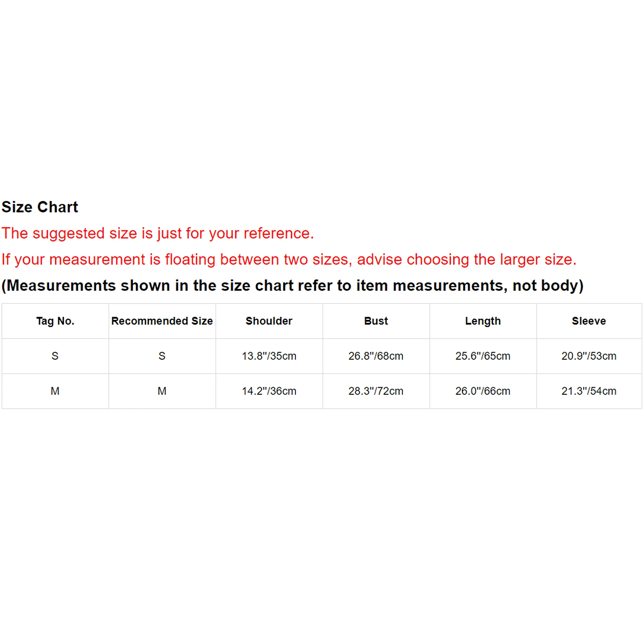Click the S cell under Tag No.
644x644 pixels.
pyautogui.click(x=55, y=356)
